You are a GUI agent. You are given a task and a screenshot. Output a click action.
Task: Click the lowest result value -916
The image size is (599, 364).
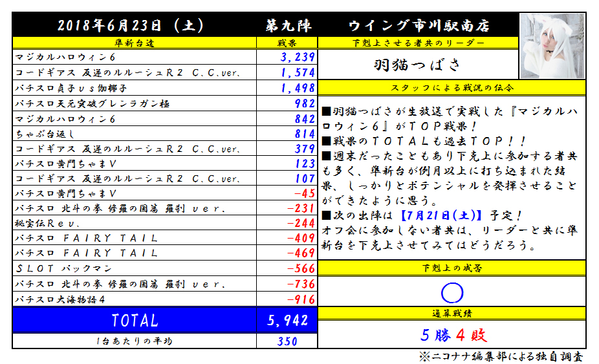coord(300,299)
